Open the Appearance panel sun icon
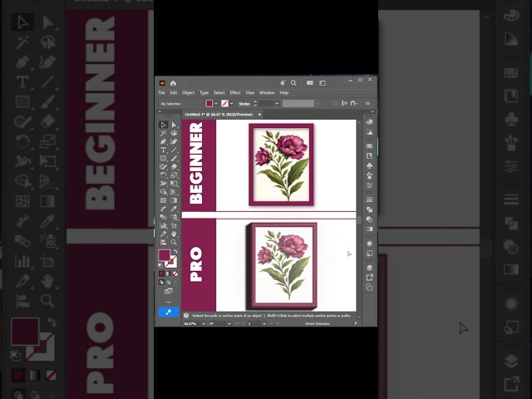This screenshot has width=532, height=399. pyautogui.click(x=369, y=244)
